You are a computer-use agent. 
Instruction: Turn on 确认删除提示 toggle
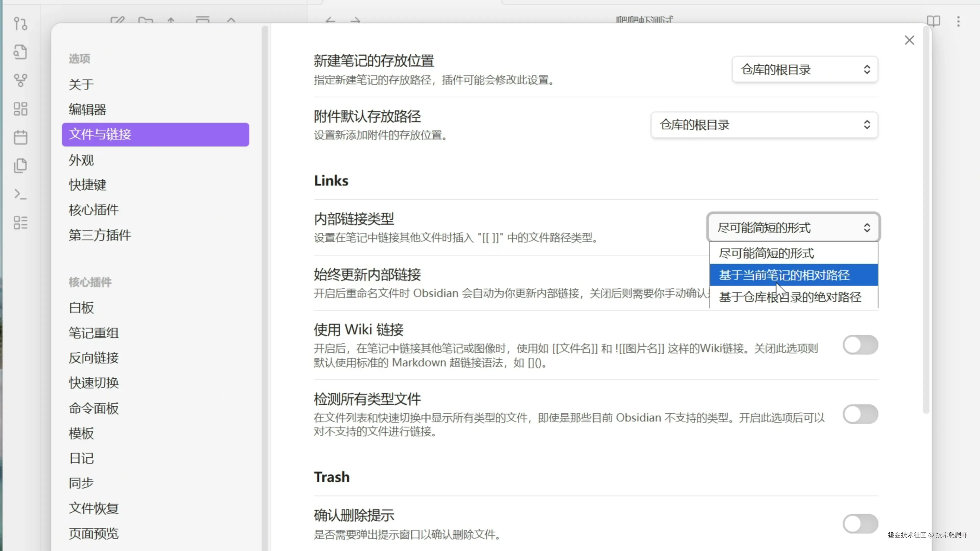coord(860,524)
